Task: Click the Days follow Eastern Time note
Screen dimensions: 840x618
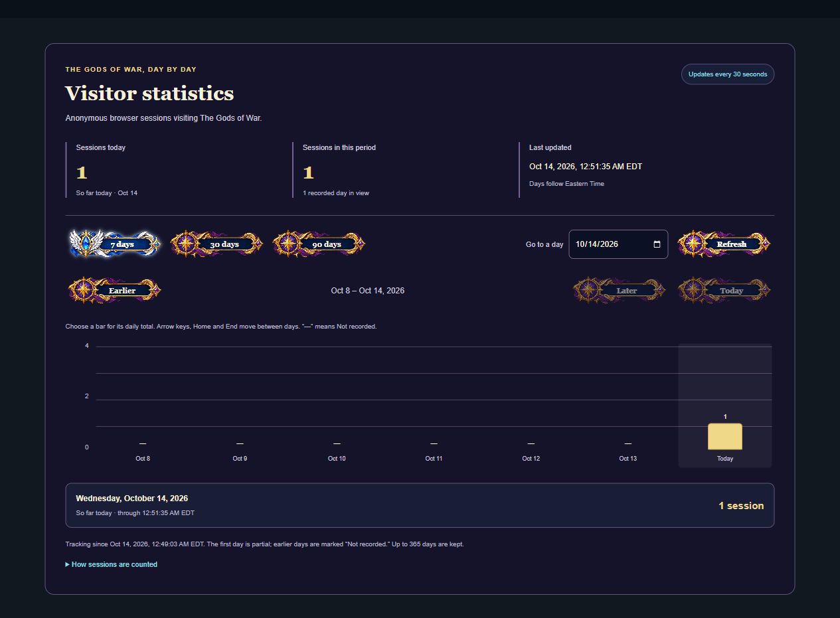Action: coord(566,184)
